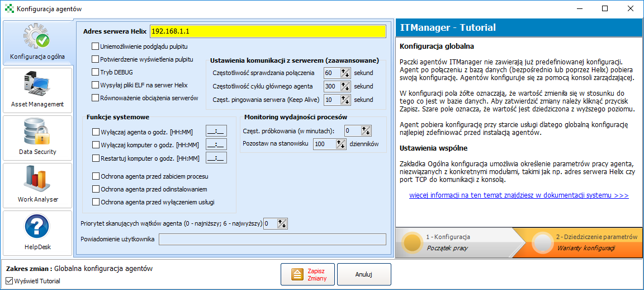Click the Priorytet skanujących wątków value field
This screenshot has height=290, width=644.
271,223
